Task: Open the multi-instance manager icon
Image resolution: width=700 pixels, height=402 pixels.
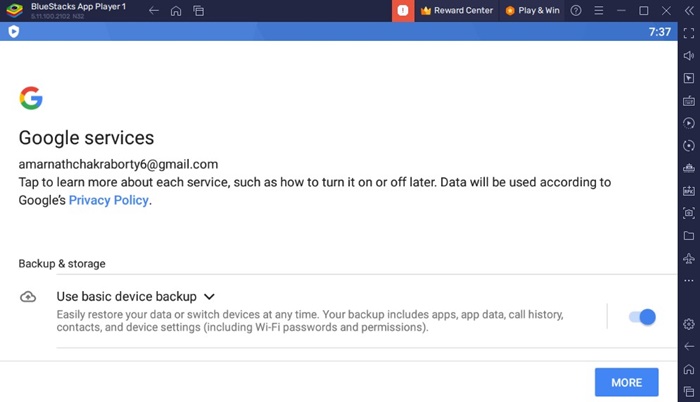Action: pos(689,168)
